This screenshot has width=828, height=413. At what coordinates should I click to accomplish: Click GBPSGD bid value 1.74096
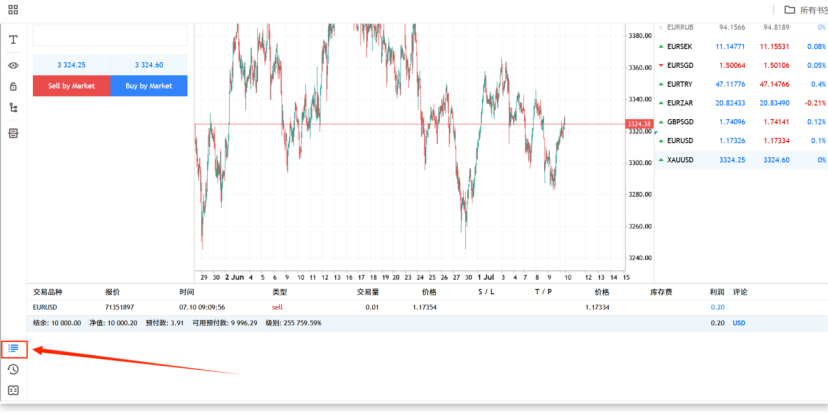point(732,122)
